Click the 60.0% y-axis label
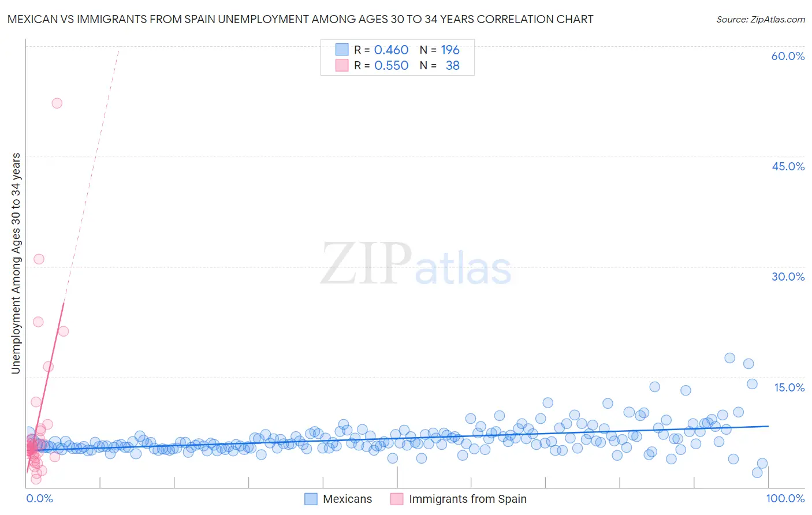 point(788,56)
